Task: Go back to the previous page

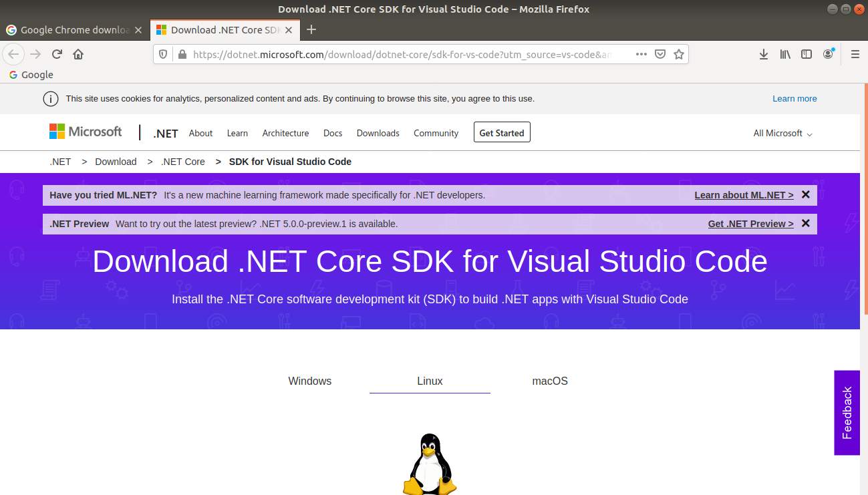Action: pos(14,54)
